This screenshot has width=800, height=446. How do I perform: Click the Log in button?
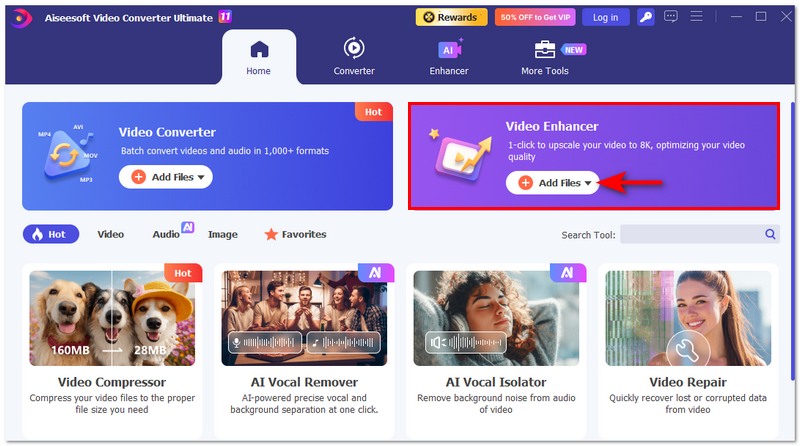[x=605, y=17]
